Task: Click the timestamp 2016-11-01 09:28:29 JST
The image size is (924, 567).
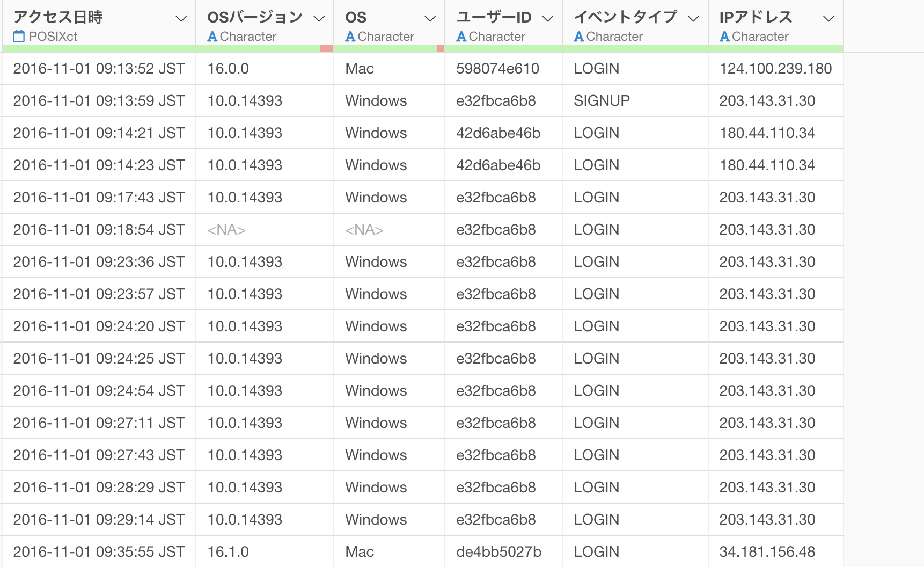Action: click(99, 487)
